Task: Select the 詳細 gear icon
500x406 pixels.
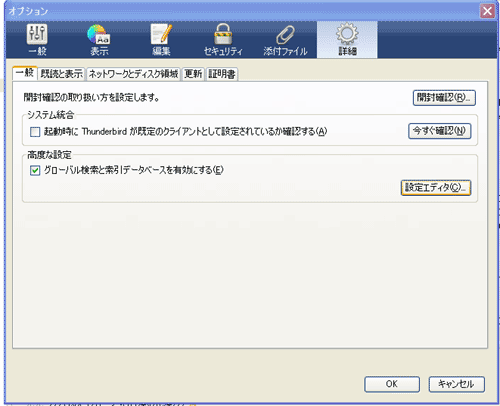Action: (x=347, y=40)
